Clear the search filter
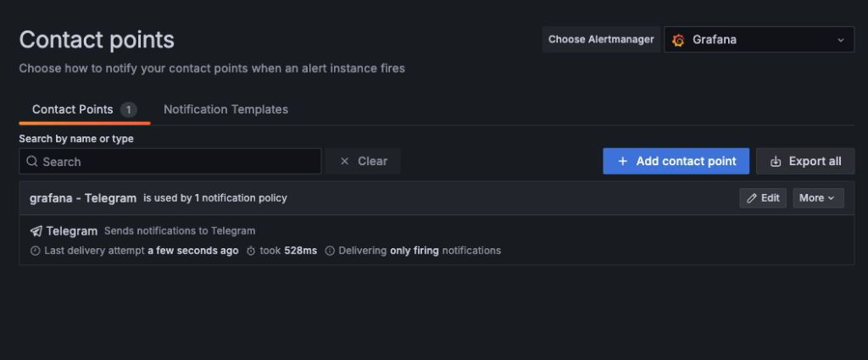 tap(363, 162)
